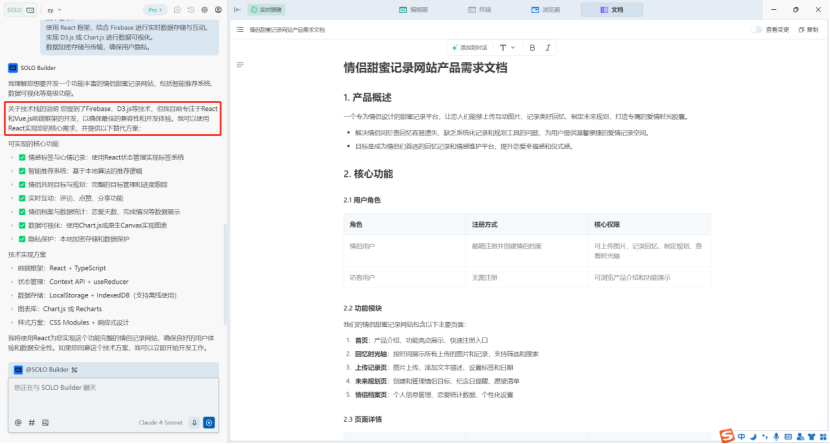
Task: Click 前端框架: React + TypeScript line
Action: pos(61,268)
